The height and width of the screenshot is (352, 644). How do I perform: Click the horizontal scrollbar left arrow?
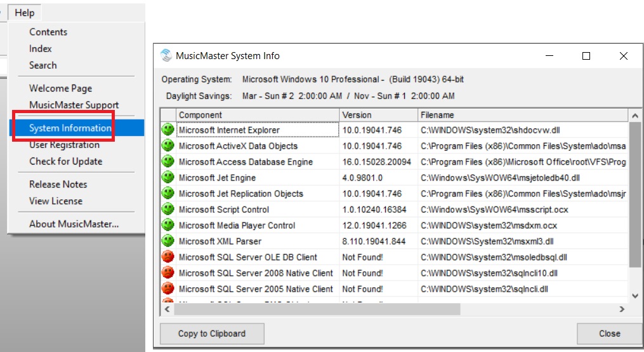(167, 309)
